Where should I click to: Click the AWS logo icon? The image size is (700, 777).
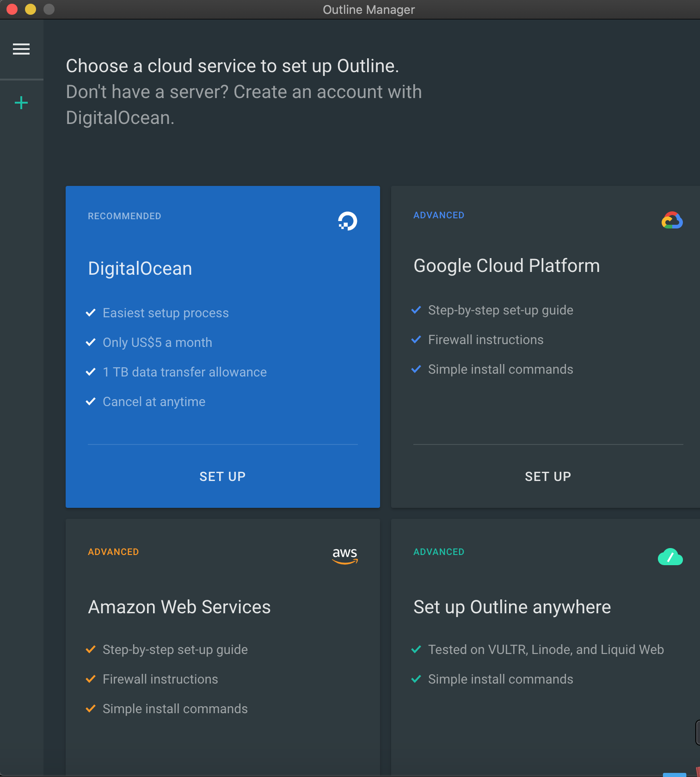345,555
